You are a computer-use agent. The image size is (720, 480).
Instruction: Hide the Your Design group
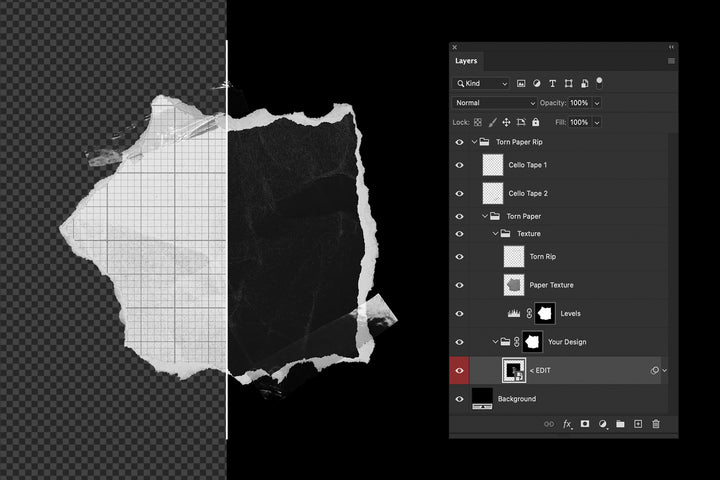(x=459, y=342)
